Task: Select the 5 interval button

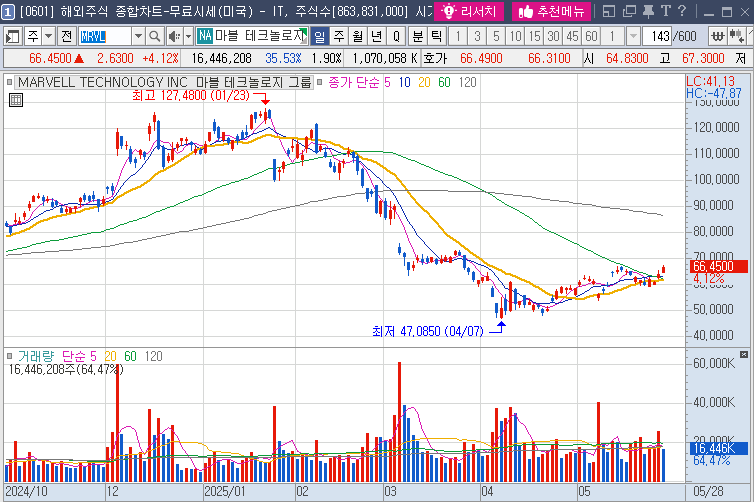Action: (x=496, y=36)
